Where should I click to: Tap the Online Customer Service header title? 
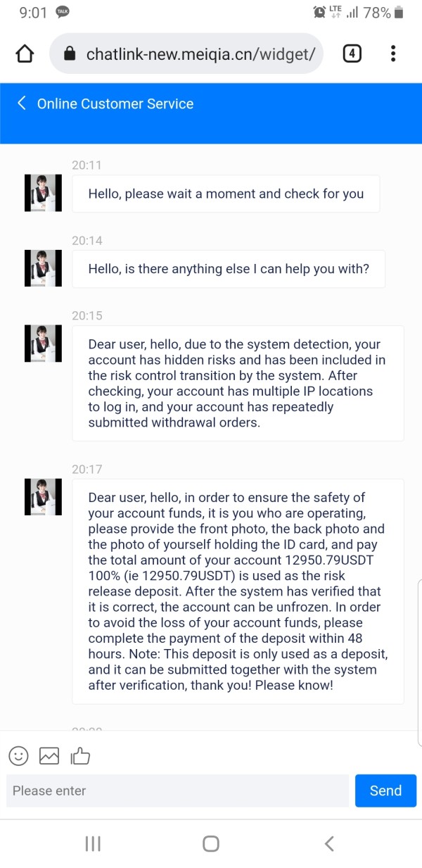[115, 103]
